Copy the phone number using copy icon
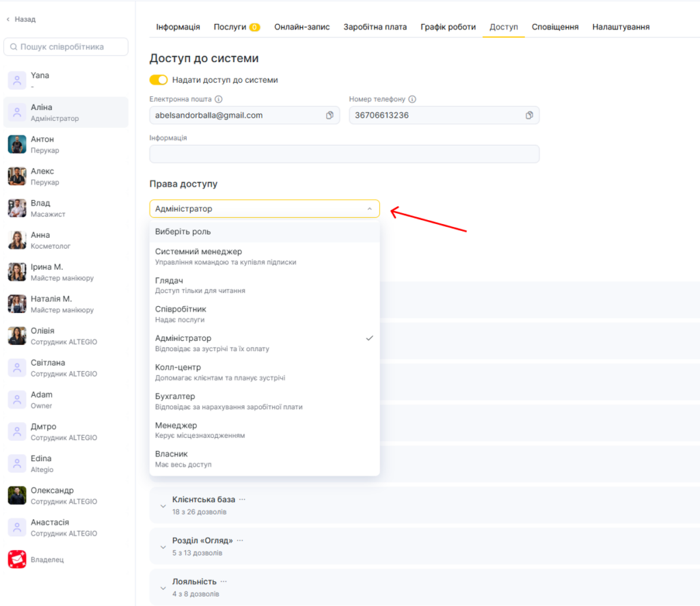This screenshot has height=606, width=700. [529, 115]
